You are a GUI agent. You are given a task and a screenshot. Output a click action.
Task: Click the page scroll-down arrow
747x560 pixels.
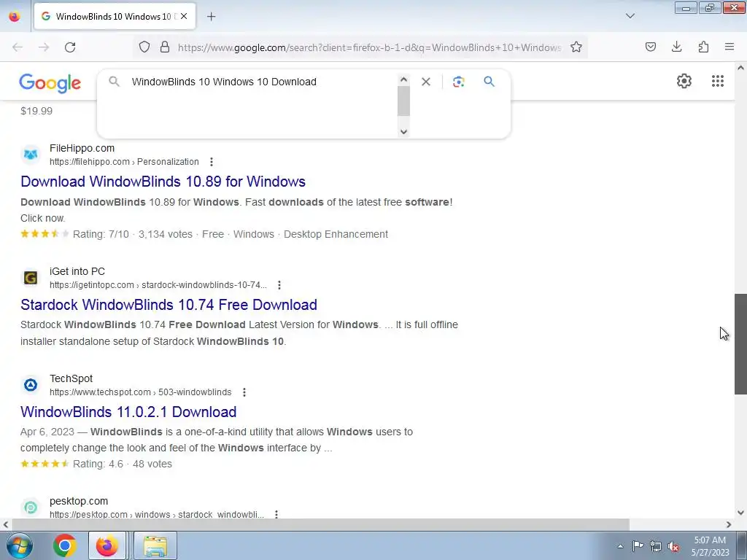[x=740, y=513]
